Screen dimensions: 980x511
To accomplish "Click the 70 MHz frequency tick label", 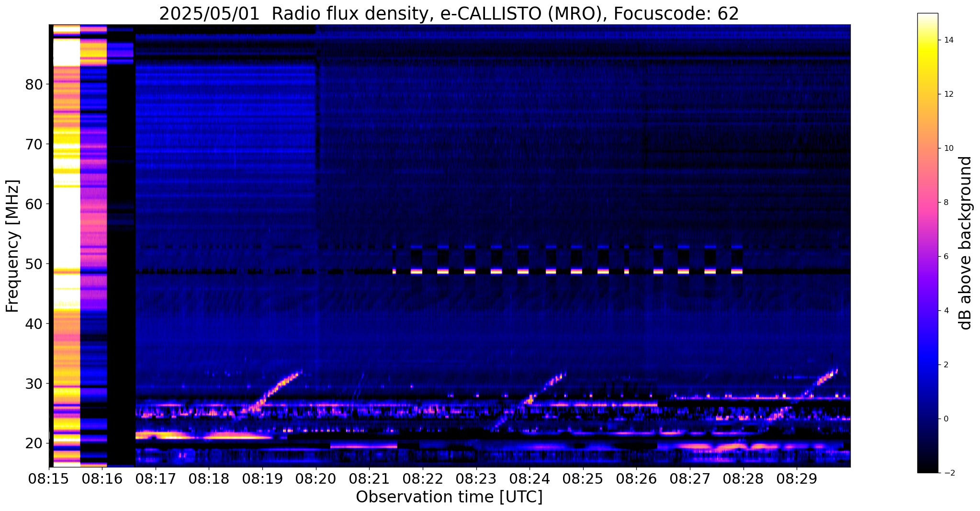I will 34,144.
